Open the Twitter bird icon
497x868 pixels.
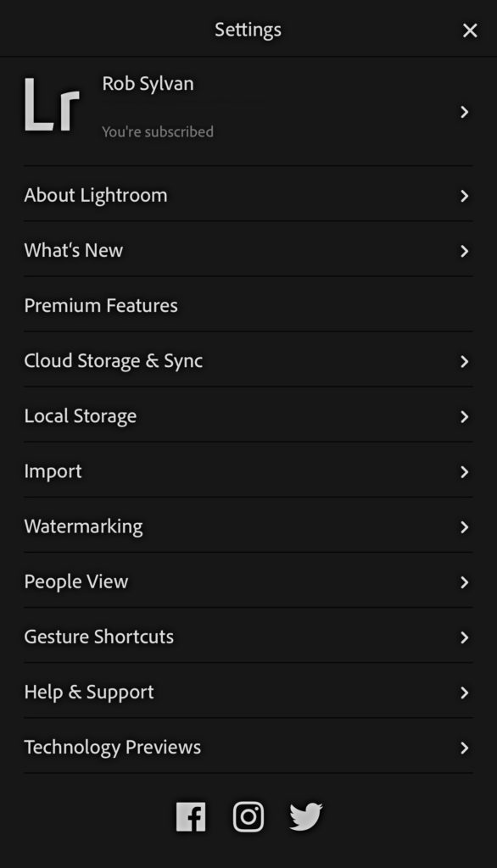point(306,816)
